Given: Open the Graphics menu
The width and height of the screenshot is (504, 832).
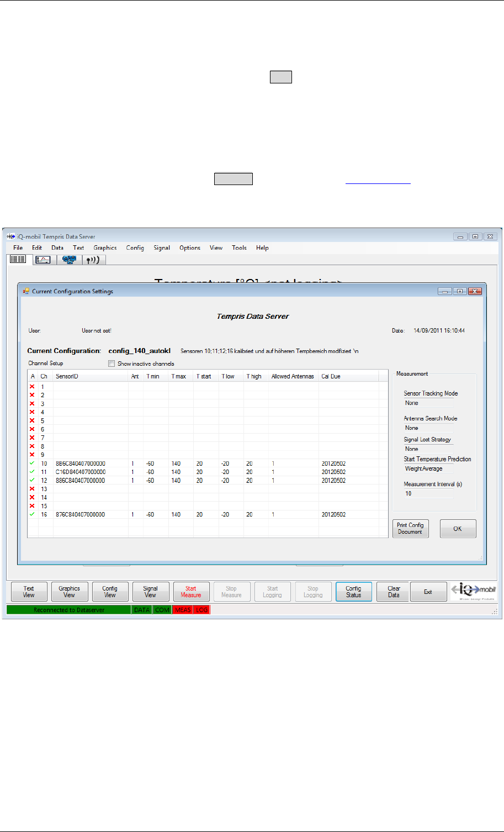Looking at the screenshot, I should (105, 248).
